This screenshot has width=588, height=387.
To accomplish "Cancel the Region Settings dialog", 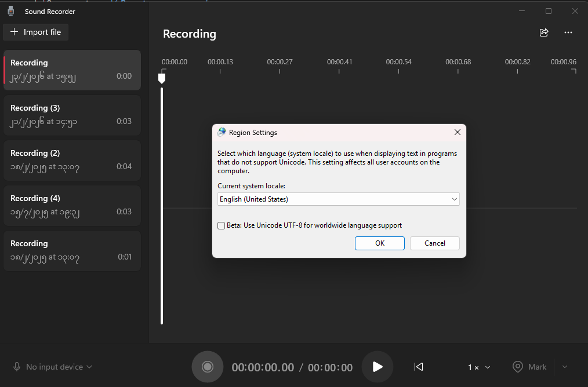I will [435, 243].
